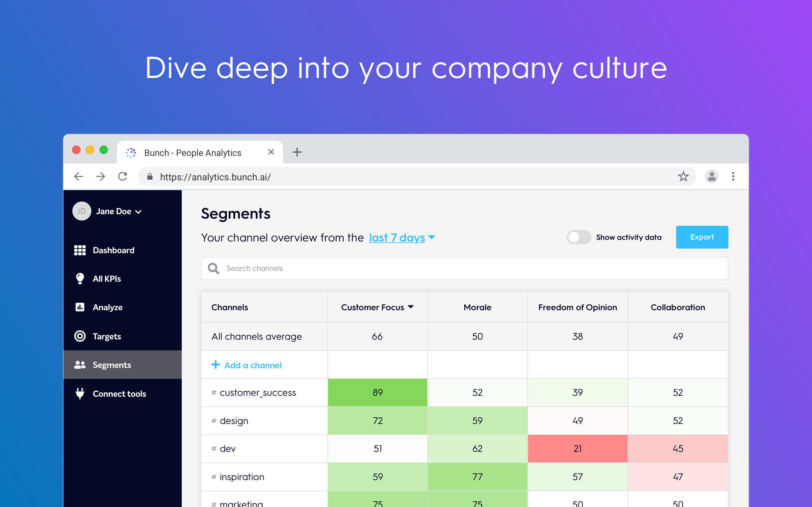812x507 pixels.
Task: Reload the page in browser
Action: pyautogui.click(x=123, y=176)
